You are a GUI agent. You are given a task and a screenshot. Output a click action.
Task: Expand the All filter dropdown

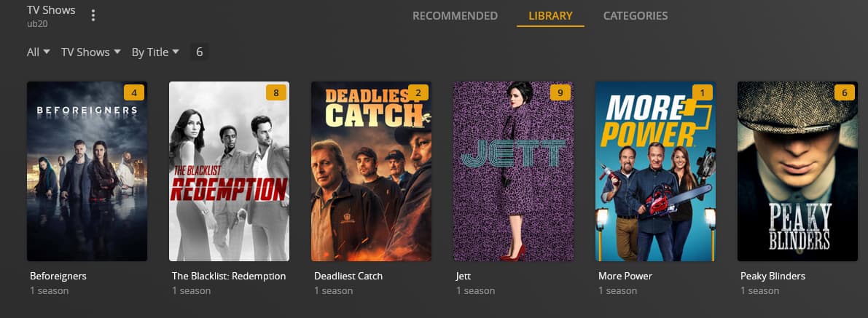[x=38, y=52]
